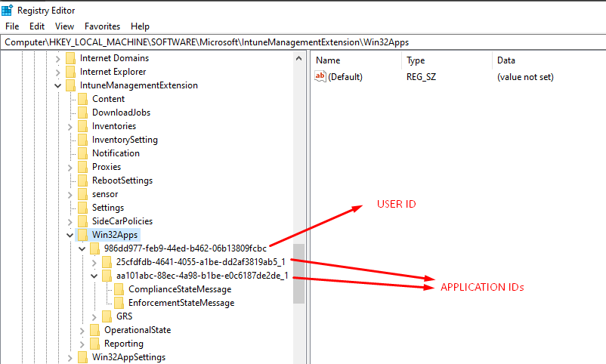Select the InventorySetting registry key

pyautogui.click(x=125, y=140)
